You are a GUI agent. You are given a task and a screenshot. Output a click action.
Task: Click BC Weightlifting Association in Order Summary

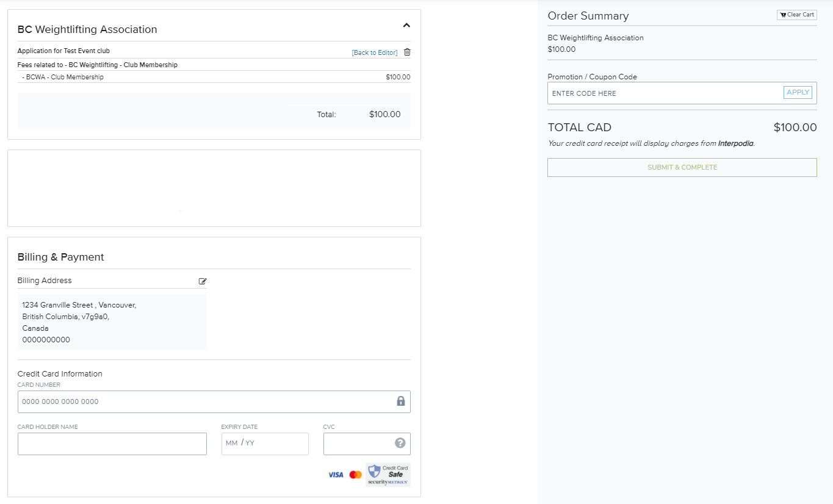click(x=596, y=38)
